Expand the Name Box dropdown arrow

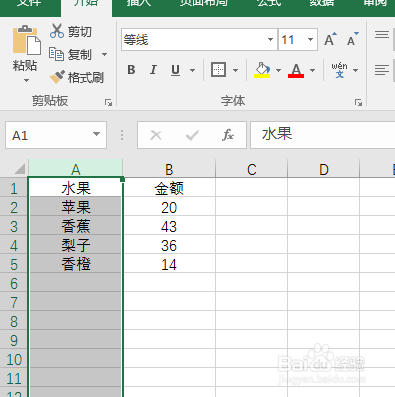96,134
